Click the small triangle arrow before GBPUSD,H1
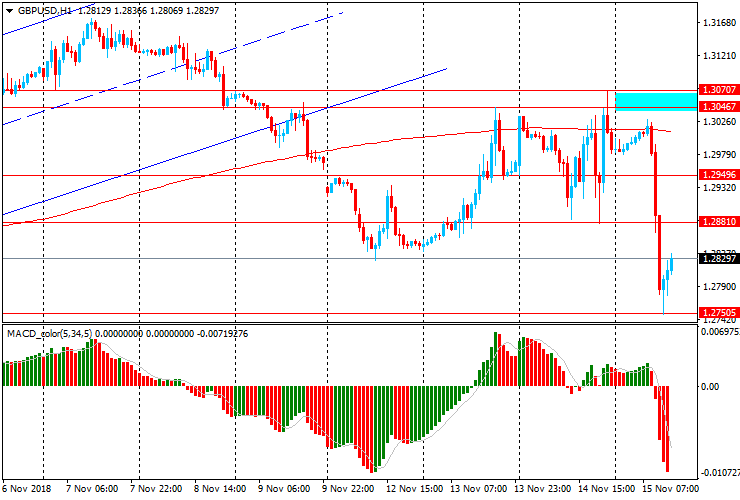This screenshot has width=740, height=500. click(x=7, y=9)
